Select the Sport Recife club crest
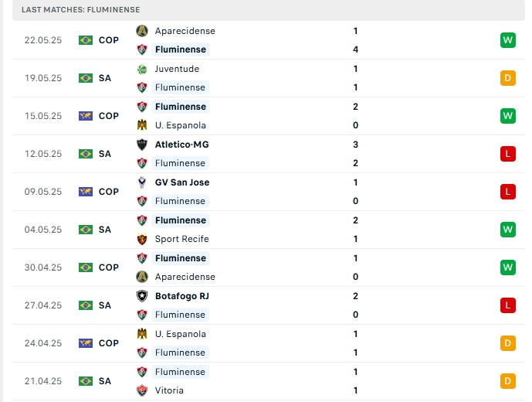The image size is (532, 402). 141,239
